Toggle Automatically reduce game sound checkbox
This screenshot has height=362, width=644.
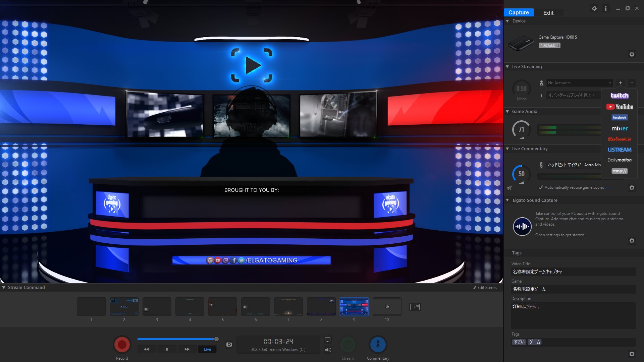pyautogui.click(x=540, y=187)
